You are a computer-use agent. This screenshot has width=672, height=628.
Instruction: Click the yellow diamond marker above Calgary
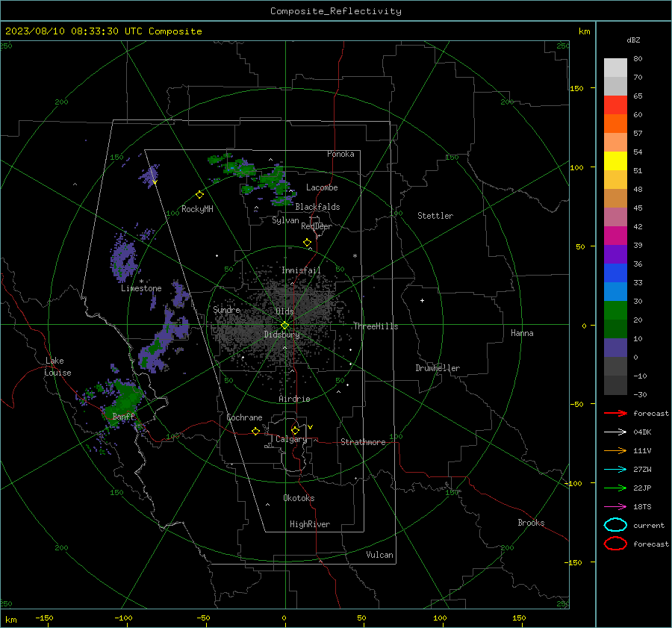[295, 430]
